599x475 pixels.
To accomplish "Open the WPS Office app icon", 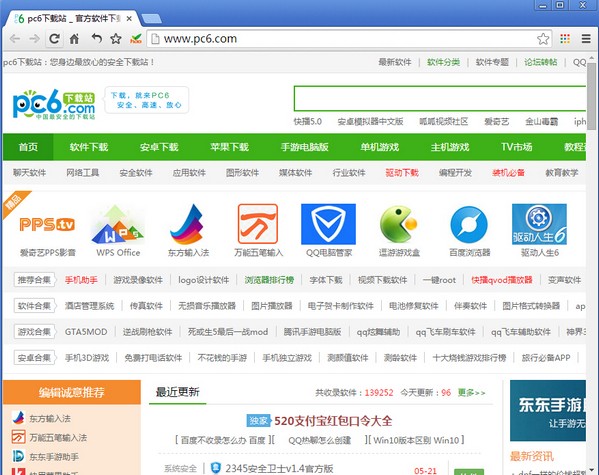I will pos(118,225).
